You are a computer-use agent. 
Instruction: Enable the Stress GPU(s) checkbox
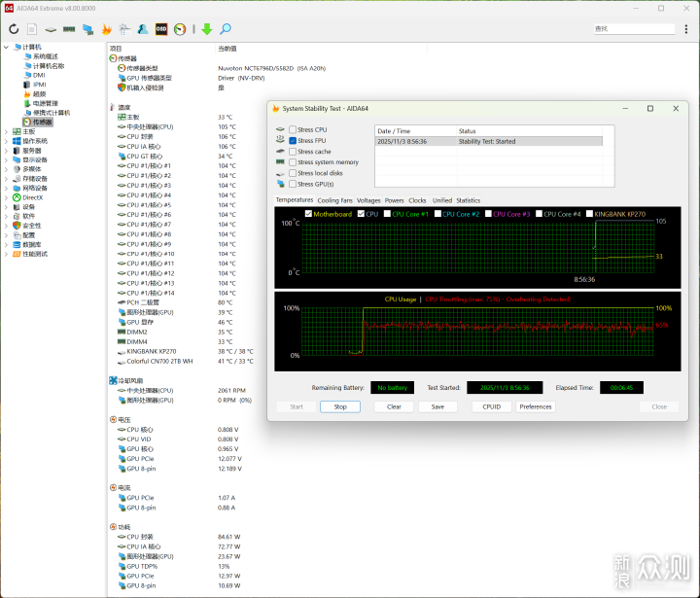(x=293, y=184)
